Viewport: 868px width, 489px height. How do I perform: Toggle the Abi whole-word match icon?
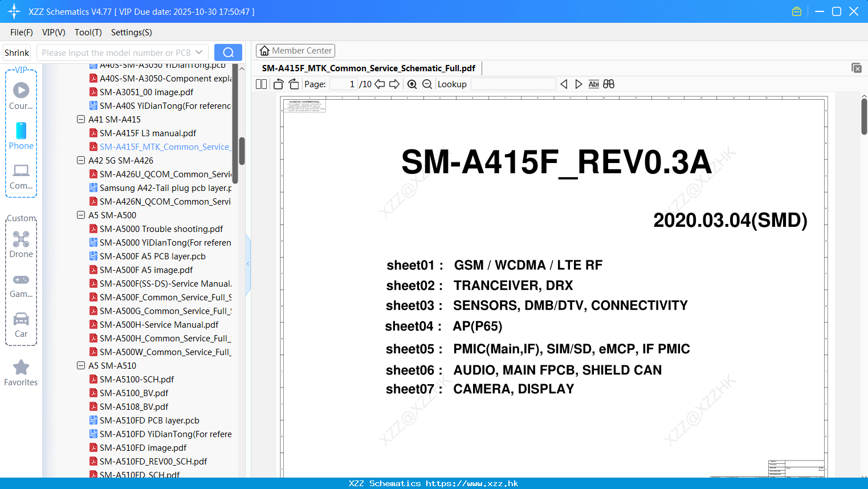pos(593,84)
